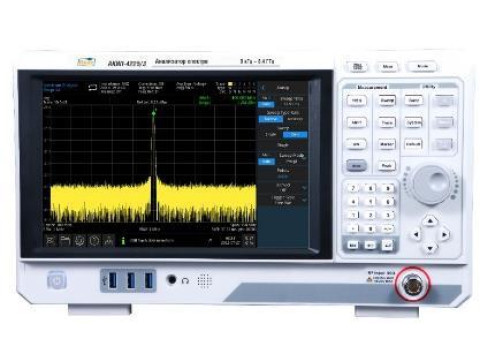Tap the backspace key between Esc and Enter
Viewport: 480px width, 360px height.
370,245
